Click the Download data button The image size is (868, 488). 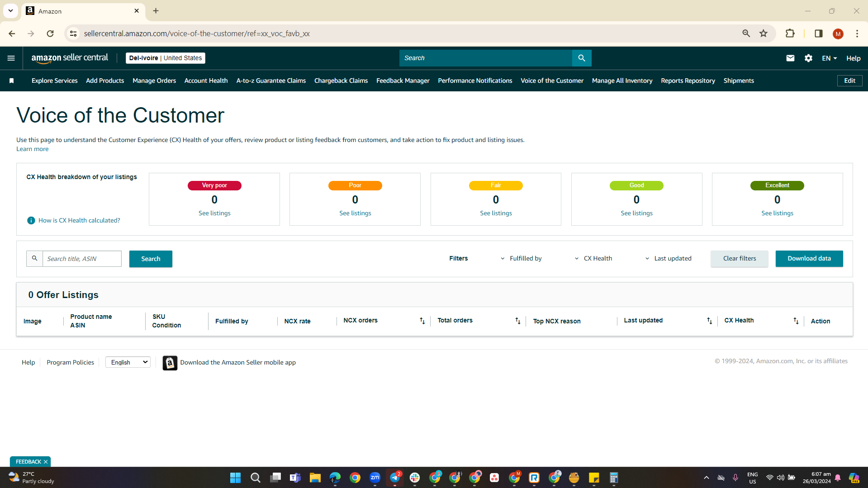[809, 259]
